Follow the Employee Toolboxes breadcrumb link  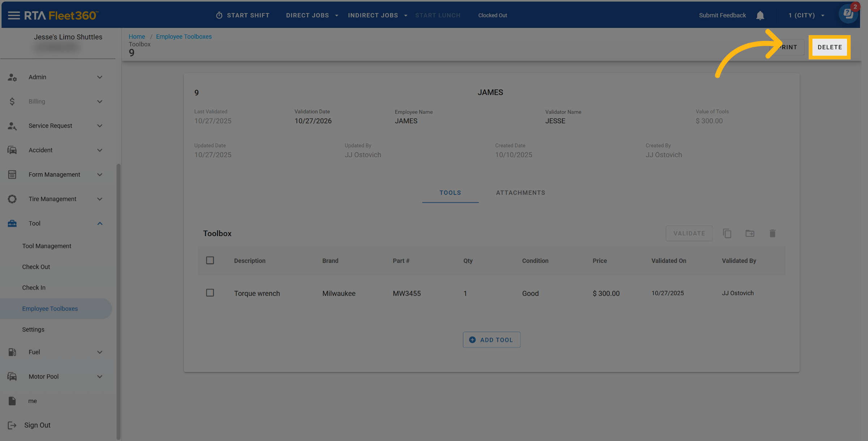tap(184, 37)
